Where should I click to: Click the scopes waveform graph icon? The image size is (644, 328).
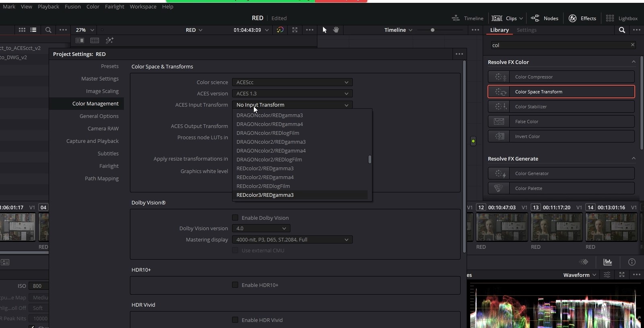pyautogui.click(x=608, y=262)
